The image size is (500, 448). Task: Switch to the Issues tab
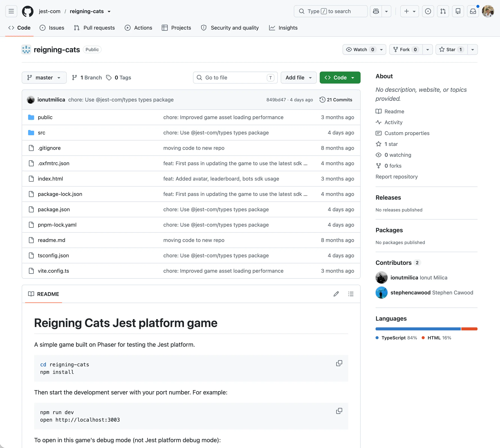click(52, 28)
